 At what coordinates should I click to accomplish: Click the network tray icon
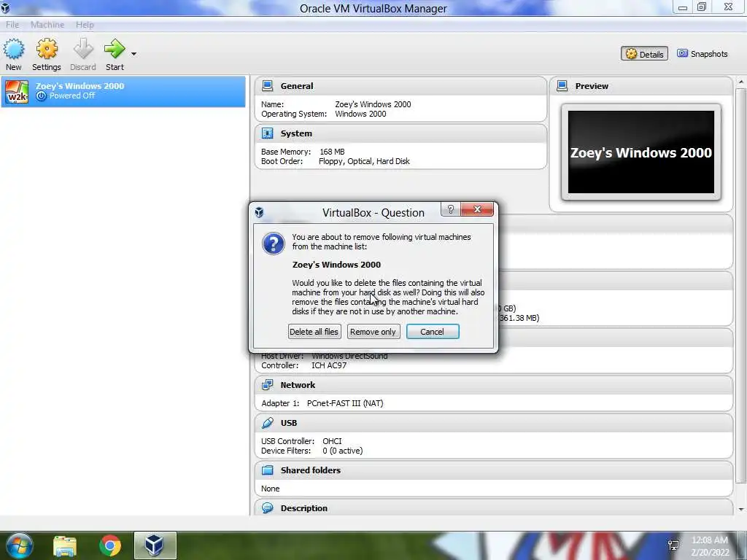(673, 545)
